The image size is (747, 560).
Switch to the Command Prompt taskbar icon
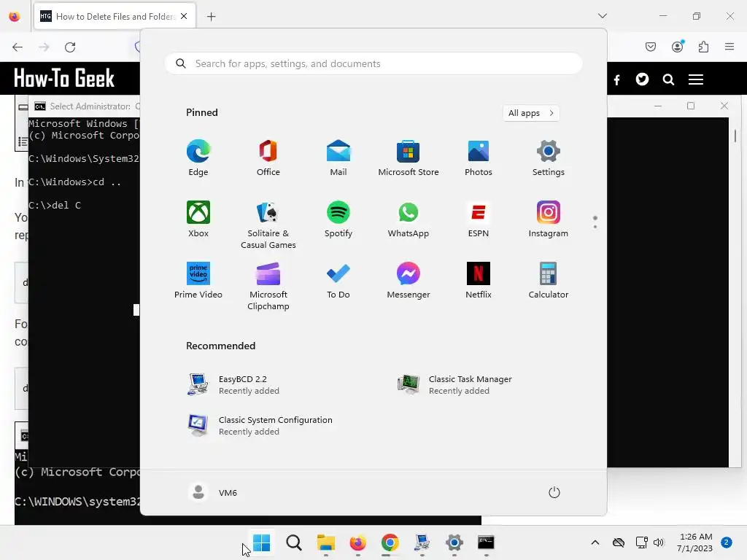click(x=486, y=542)
